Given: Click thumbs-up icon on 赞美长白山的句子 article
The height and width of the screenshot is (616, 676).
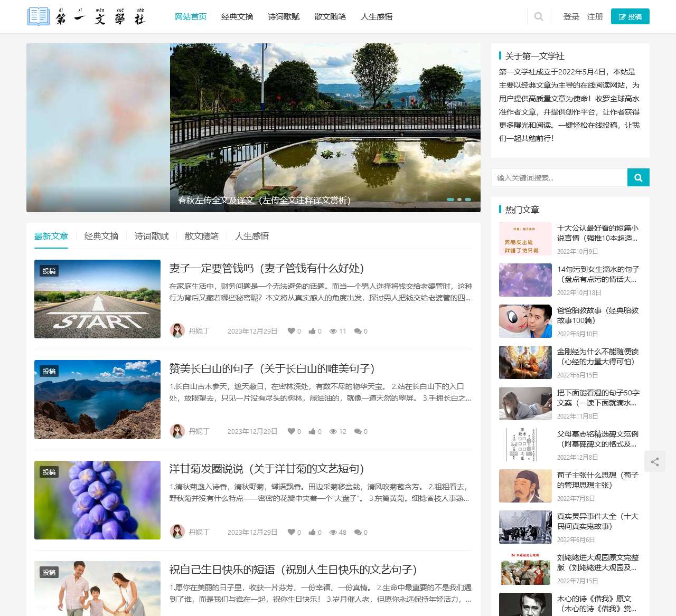Looking at the screenshot, I should coord(312,431).
